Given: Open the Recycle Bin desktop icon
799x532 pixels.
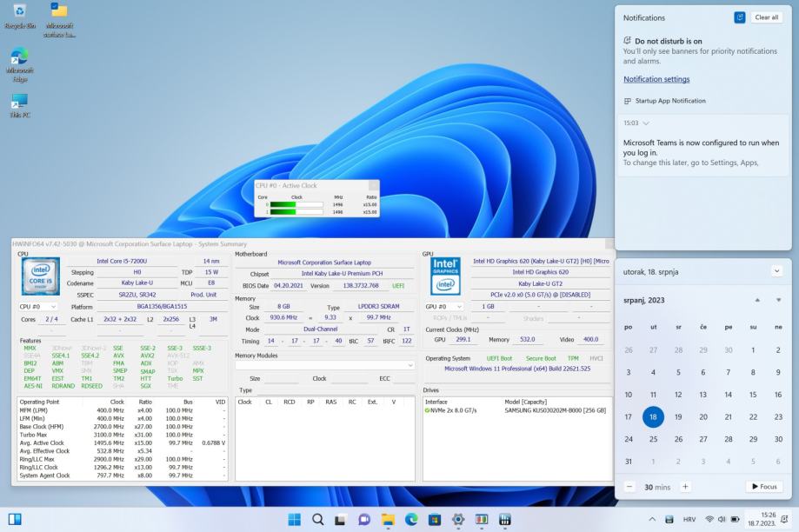Looking at the screenshot, I should click(19, 14).
